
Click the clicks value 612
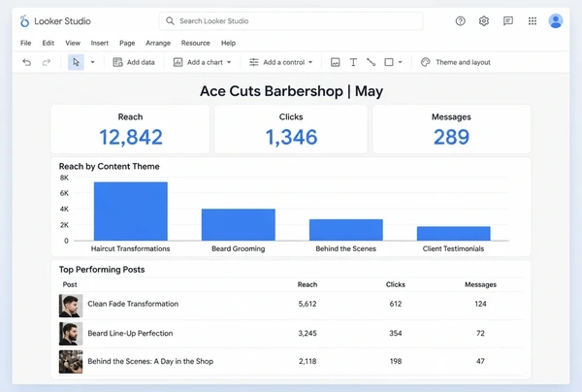click(x=396, y=304)
